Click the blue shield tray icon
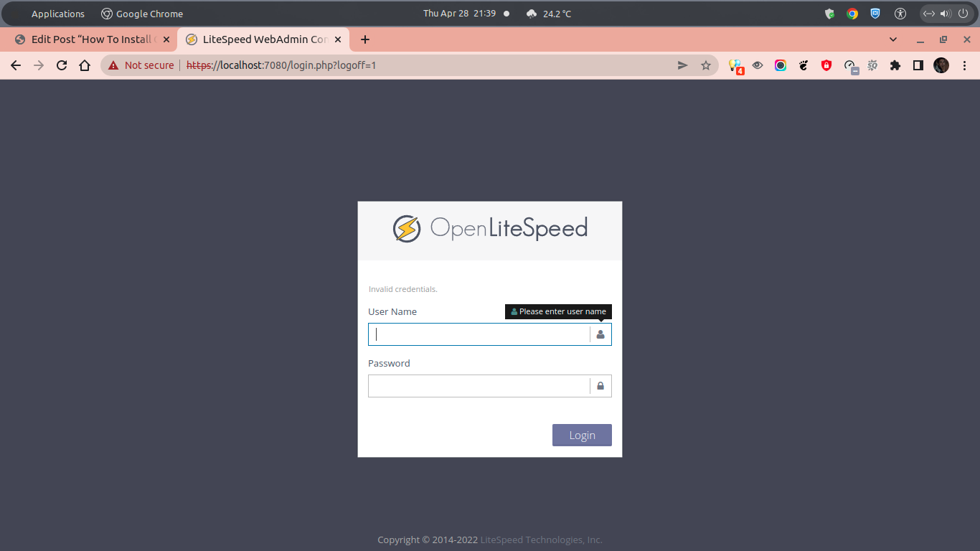The height and width of the screenshot is (551, 980). pyautogui.click(x=875, y=14)
